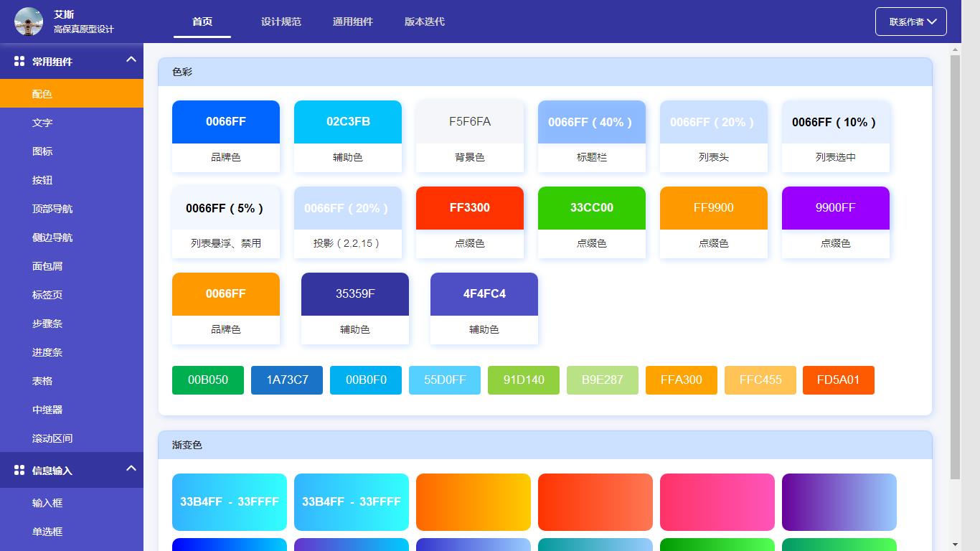Screen dimensions: 980x551
Task: Click the scrollbar down arrow
Action: (x=955, y=545)
